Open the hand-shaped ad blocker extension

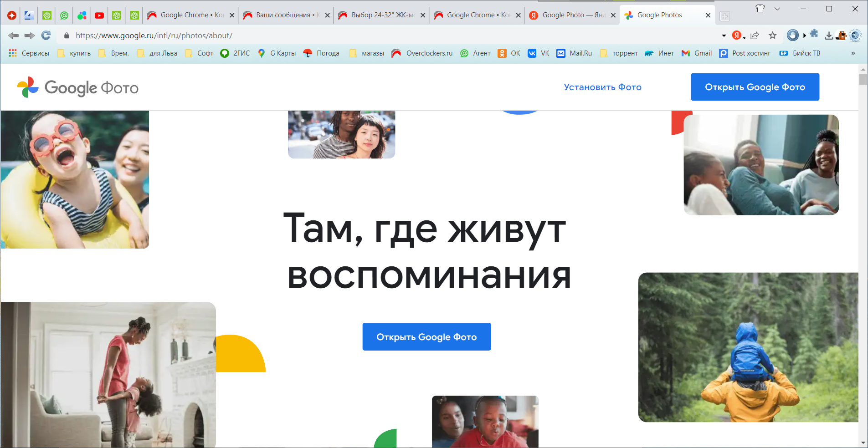[793, 36]
